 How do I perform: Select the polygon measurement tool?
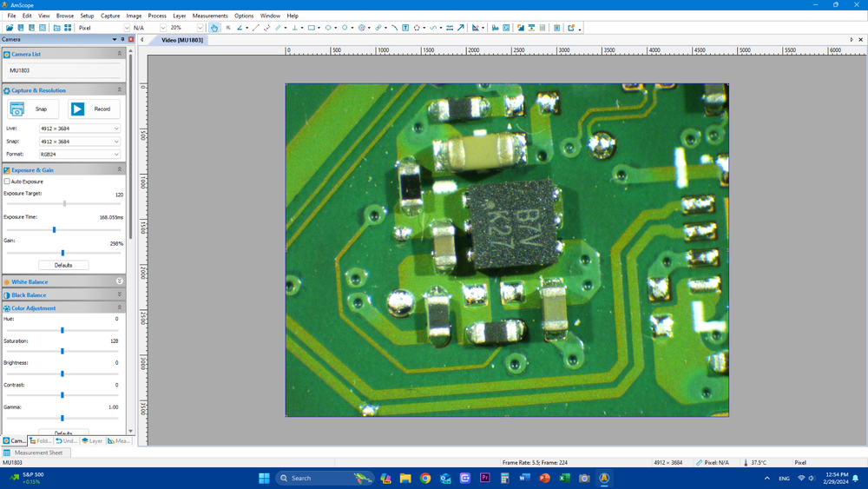[418, 28]
